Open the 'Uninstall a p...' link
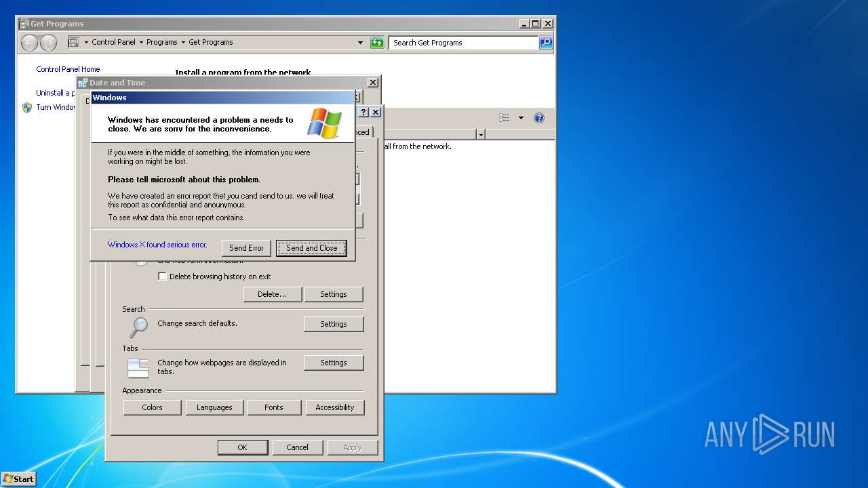 click(56, 93)
